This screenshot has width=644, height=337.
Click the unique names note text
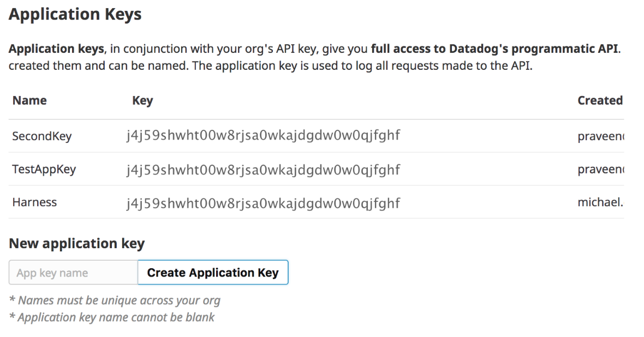coord(115,300)
